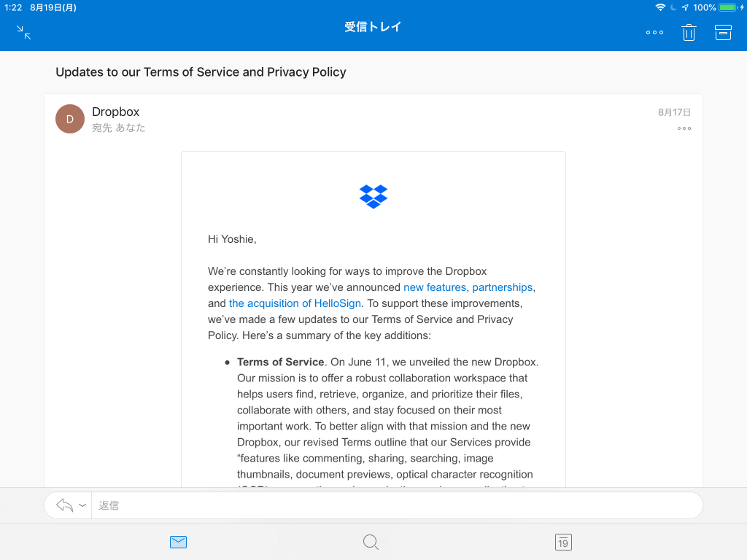Screen dimensions: 747x560
Task: Tap the recipient line 宛先 あなた
Action: 119,128
